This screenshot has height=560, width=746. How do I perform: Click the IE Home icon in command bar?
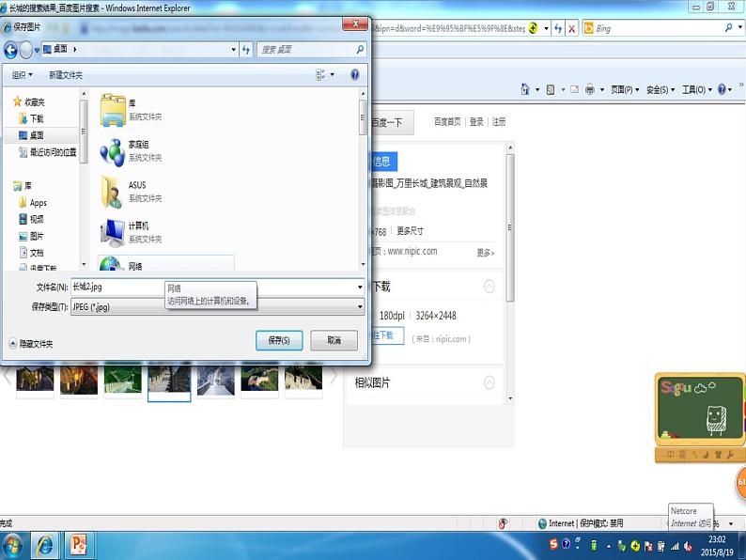[525, 89]
